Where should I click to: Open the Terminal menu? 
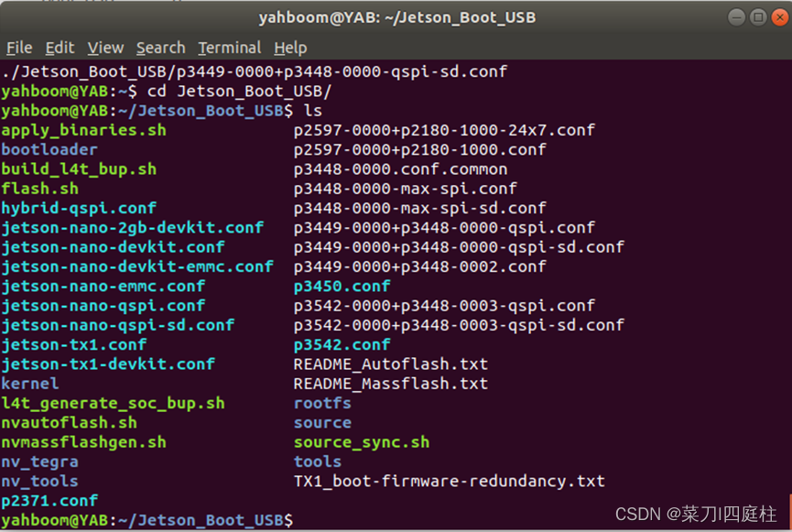click(229, 48)
